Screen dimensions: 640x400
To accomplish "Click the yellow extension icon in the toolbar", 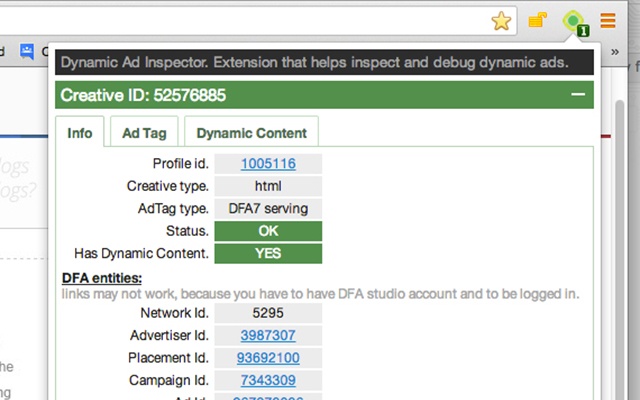I will click(537, 20).
